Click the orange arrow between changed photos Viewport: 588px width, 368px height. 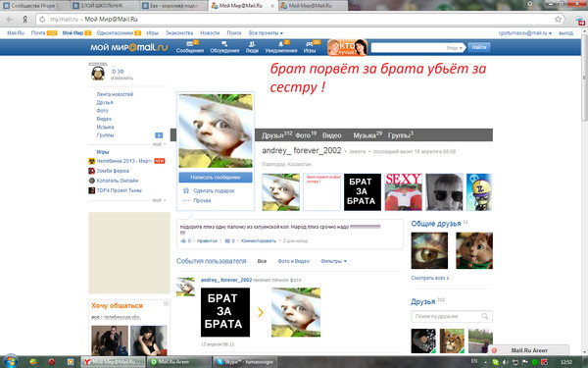tap(261, 312)
